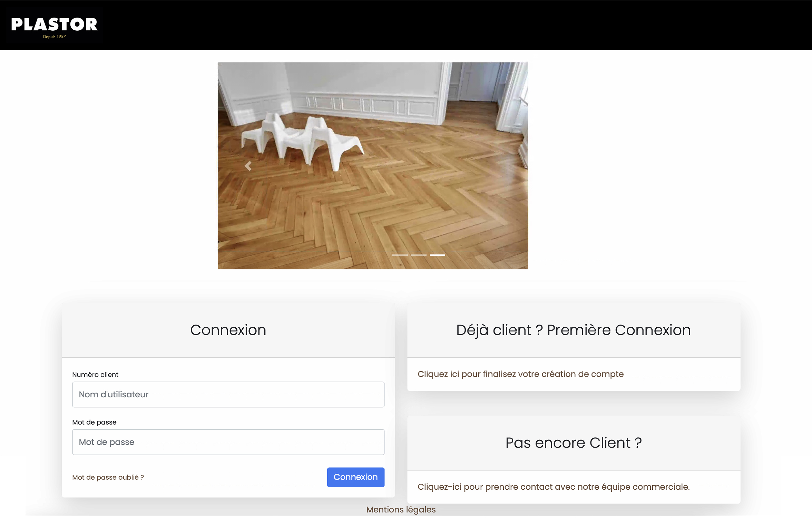Select the third active carousel indicator

tap(437, 255)
